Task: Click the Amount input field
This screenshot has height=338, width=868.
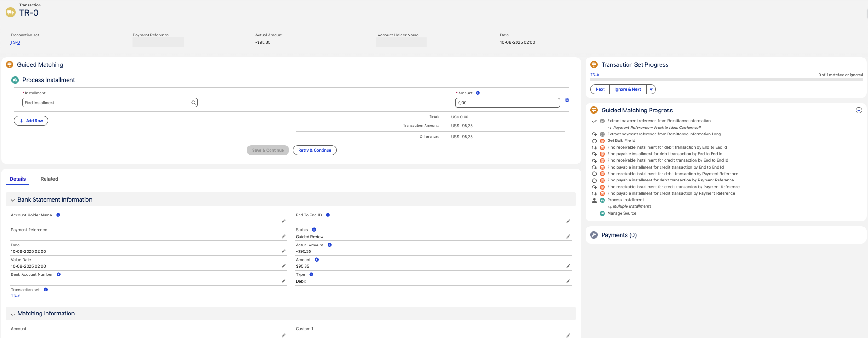Action: (507, 103)
